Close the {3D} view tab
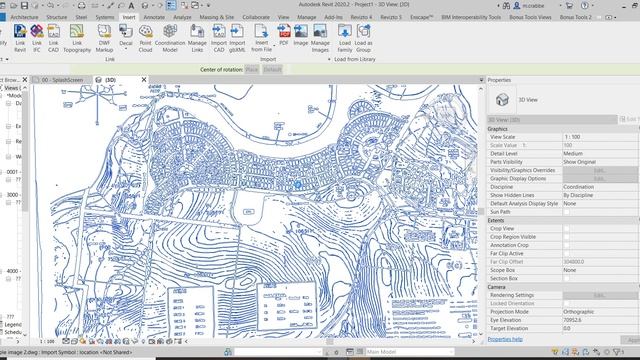 (144, 80)
